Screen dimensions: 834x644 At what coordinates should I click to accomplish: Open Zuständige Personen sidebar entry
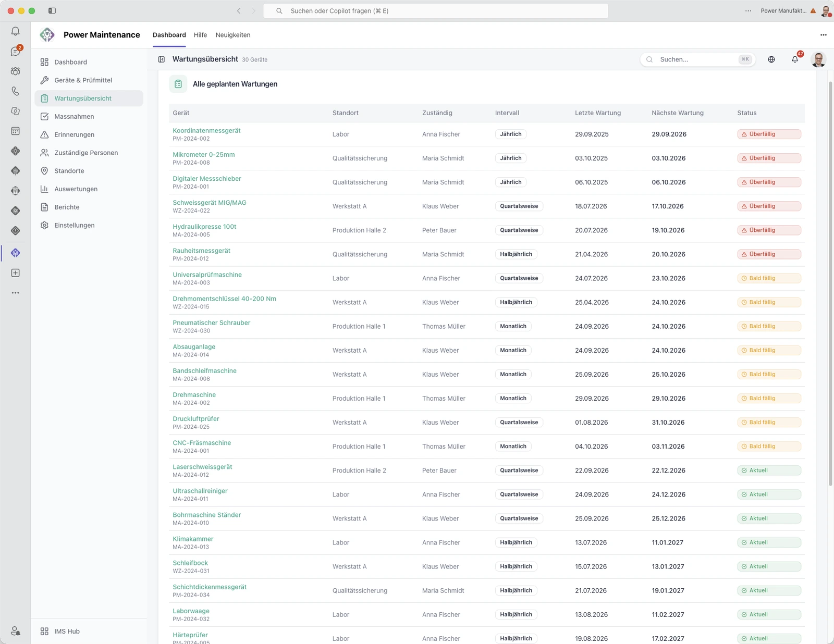89,153
